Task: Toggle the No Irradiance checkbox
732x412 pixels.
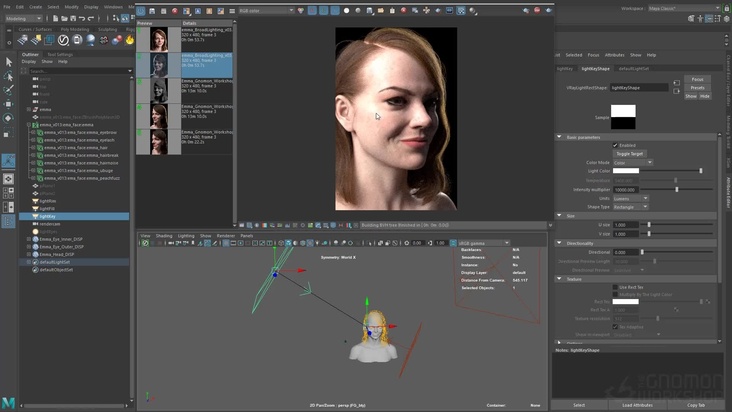Action: point(615,326)
